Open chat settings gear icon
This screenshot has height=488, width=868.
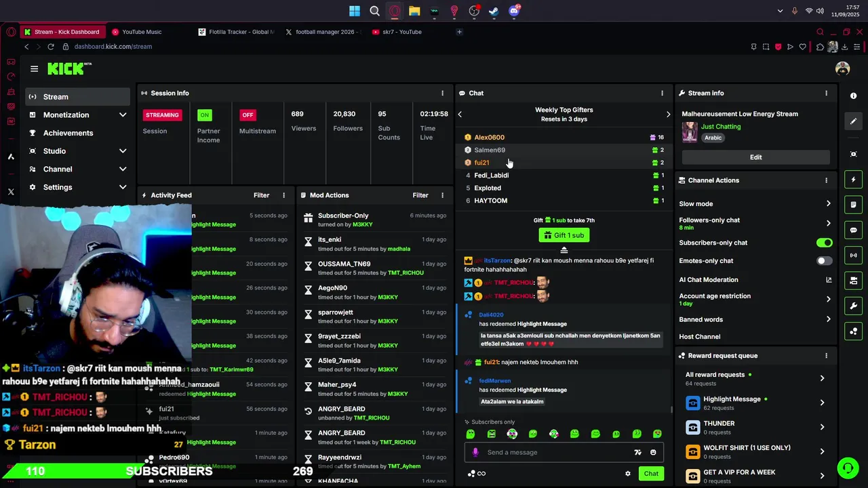pos(628,474)
